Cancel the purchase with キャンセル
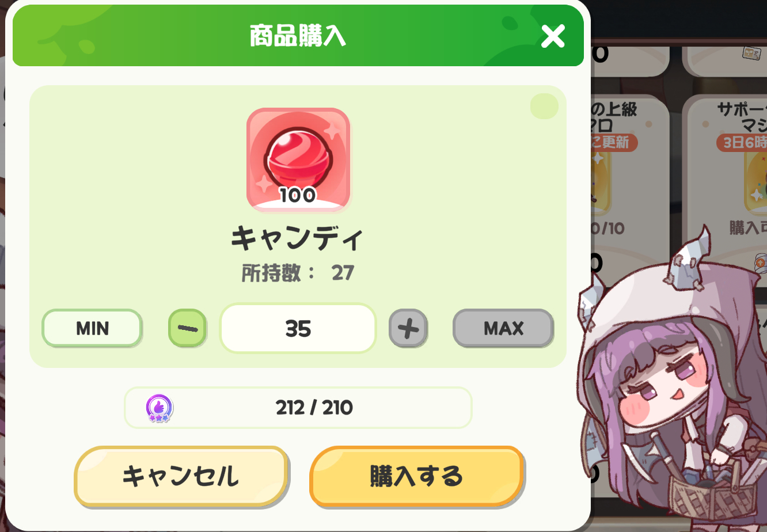 click(x=181, y=476)
